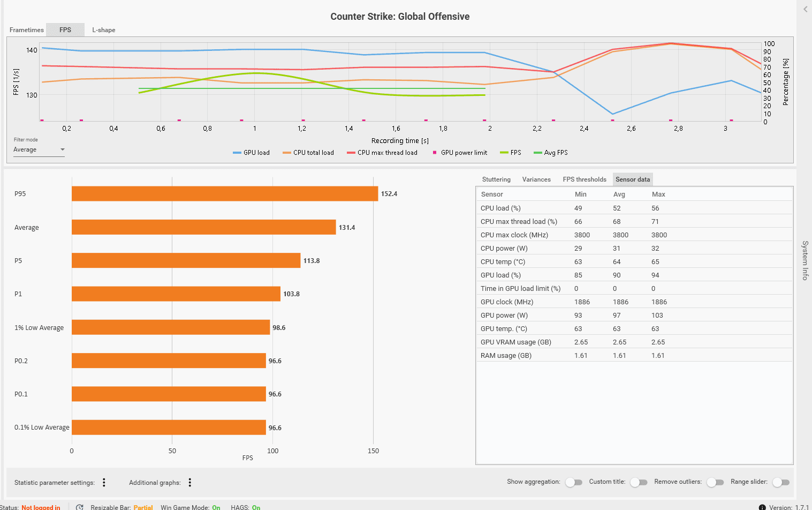812x510 pixels.
Task: Select the GPU clock (MHz) row
Action: click(x=634, y=302)
